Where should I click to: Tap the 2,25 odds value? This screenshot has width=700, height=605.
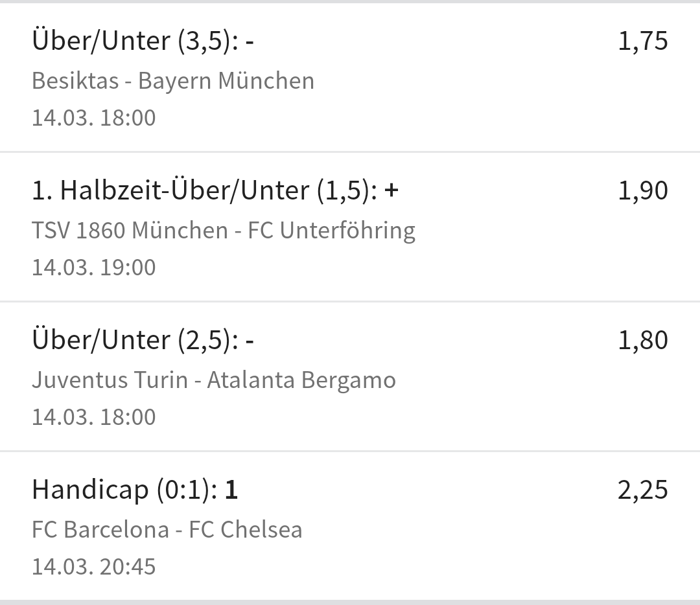click(642, 490)
